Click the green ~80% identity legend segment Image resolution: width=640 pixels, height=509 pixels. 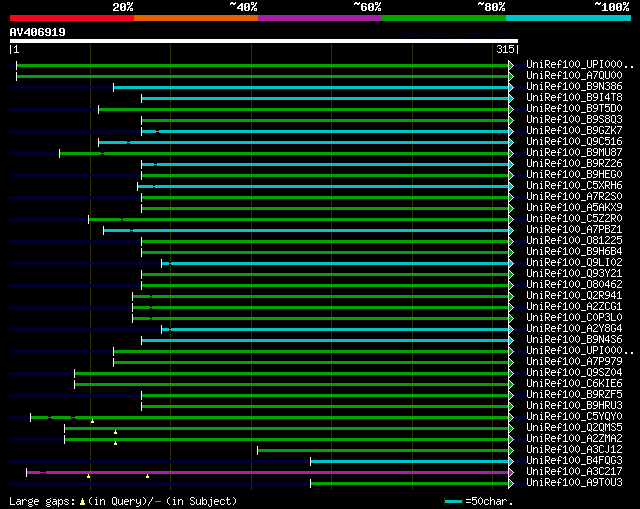(444, 18)
